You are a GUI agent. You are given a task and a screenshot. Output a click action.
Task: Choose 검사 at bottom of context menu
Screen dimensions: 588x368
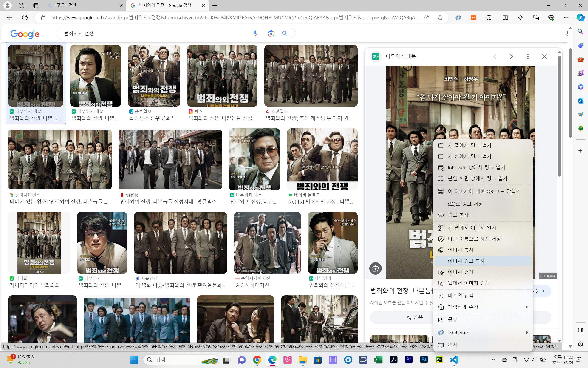483,345
